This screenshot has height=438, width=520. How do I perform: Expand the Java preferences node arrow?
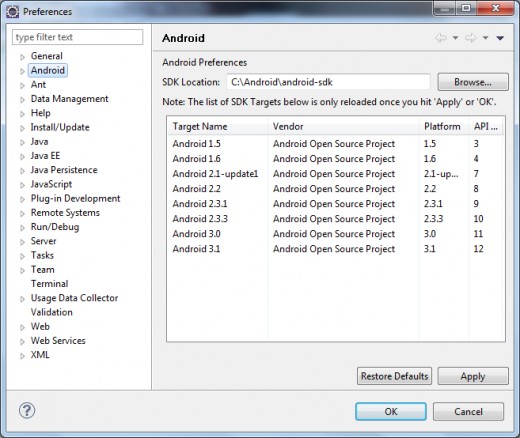pyautogui.click(x=22, y=142)
